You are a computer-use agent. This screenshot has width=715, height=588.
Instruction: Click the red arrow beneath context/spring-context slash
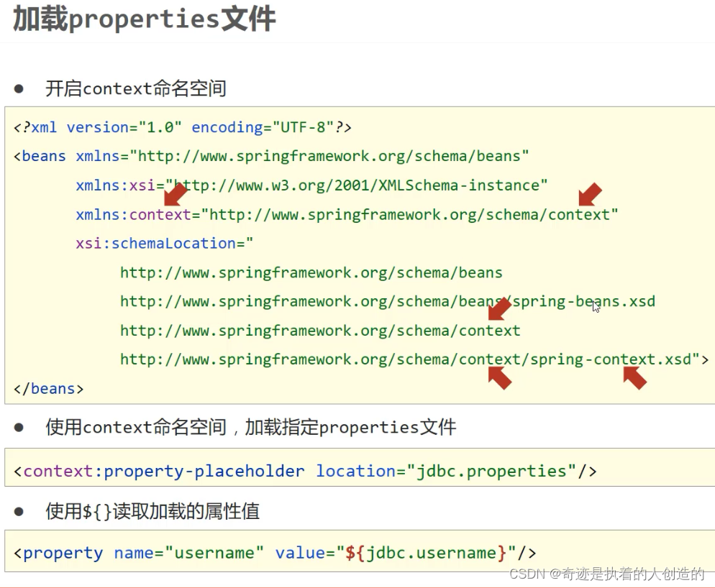499,377
